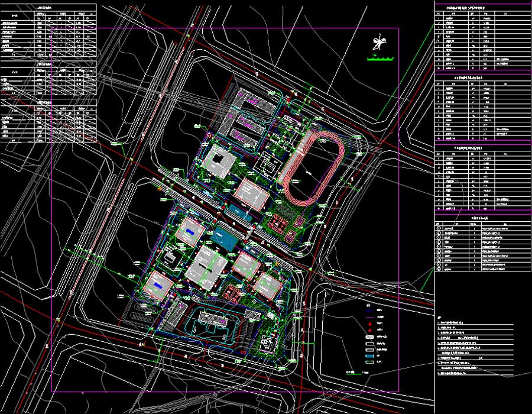Click the green outlined rectangle in the legend
The height and width of the screenshot is (414, 532).
[x=370, y=363]
